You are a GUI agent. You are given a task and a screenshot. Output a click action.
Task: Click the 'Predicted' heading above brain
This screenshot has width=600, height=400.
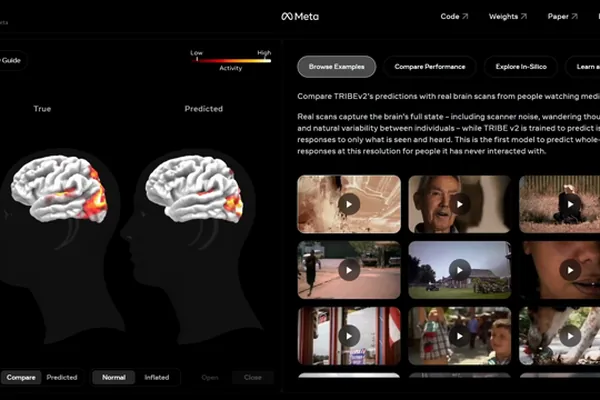[x=204, y=109]
